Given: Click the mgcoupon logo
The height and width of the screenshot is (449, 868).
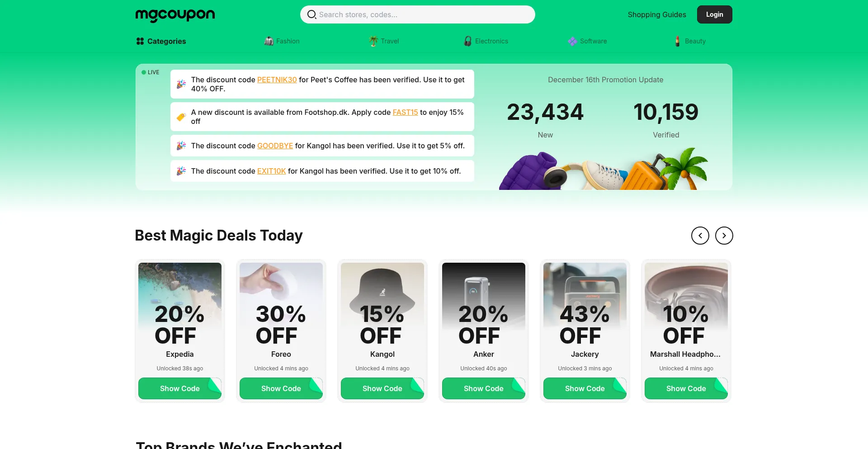Looking at the screenshot, I should pyautogui.click(x=175, y=14).
